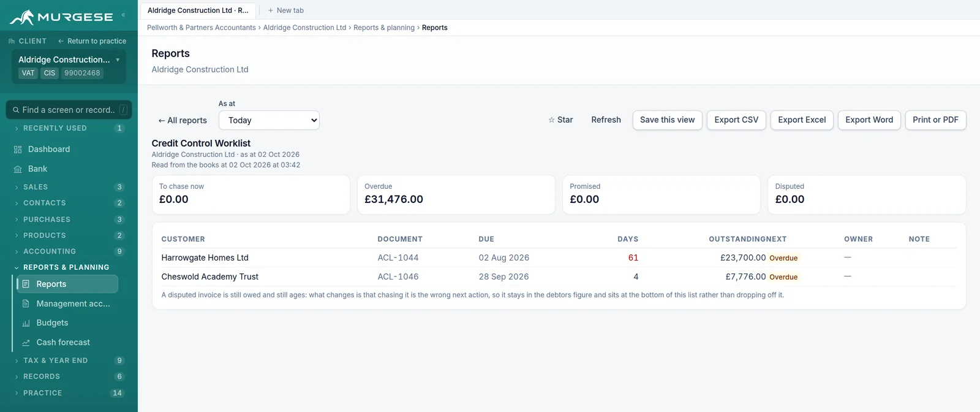The image size is (980, 412).
Task: Click the Customer column header
Action: tap(183, 239)
